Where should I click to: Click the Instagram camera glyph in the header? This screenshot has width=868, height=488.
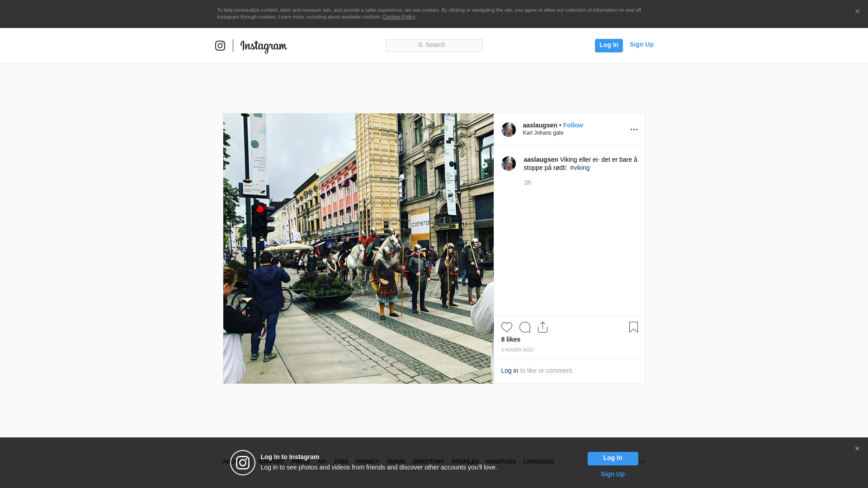pos(220,46)
